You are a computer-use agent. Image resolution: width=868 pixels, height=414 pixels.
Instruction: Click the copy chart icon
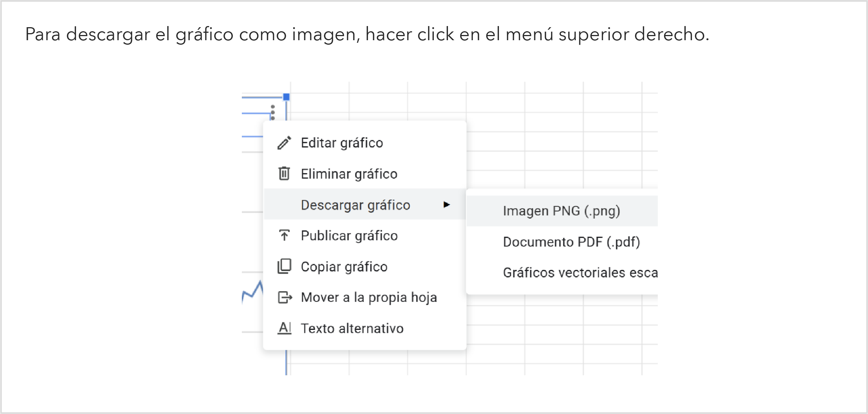click(x=284, y=267)
